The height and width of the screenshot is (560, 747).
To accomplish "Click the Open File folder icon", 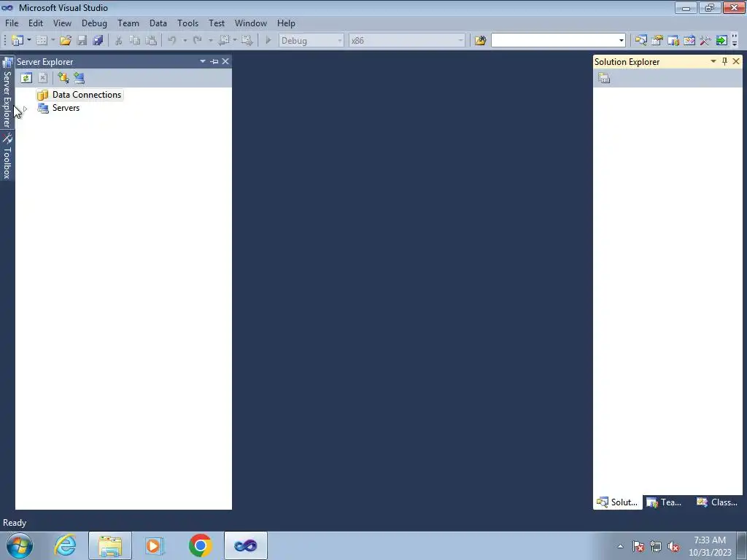I will tap(65, 41).
